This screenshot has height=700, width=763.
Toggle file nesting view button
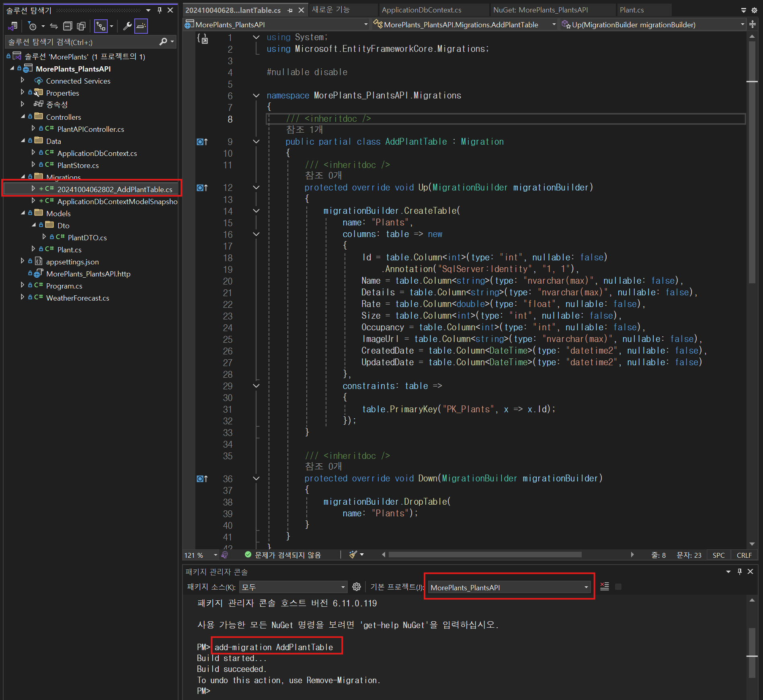(x=101, y=26)
